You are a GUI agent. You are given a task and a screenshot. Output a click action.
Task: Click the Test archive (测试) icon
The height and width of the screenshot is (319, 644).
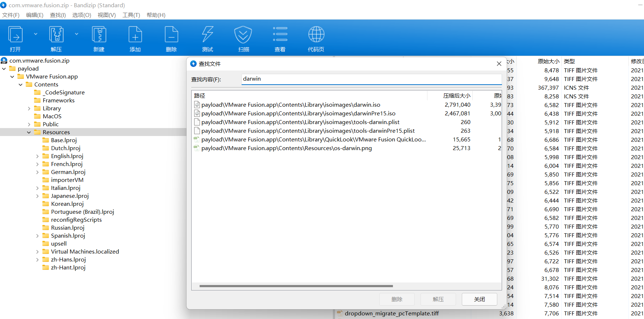[x=208, y=35]
